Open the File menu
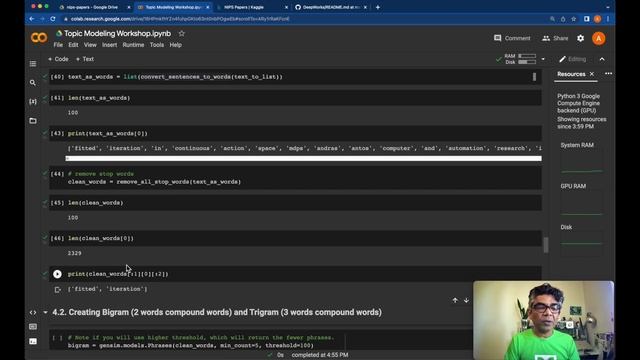This screenshot has height=360, width=640. [x=58, y=45]
